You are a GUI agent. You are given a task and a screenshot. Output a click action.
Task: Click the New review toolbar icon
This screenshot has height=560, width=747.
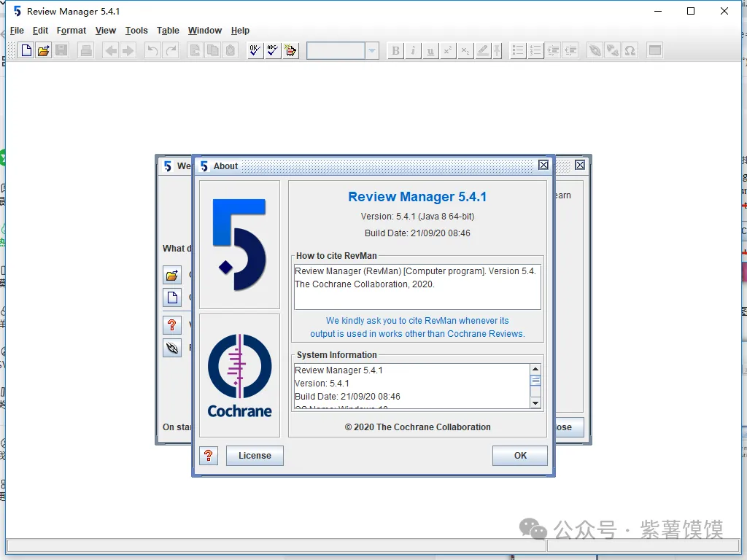pyautogui.click(x=26, y=50)
